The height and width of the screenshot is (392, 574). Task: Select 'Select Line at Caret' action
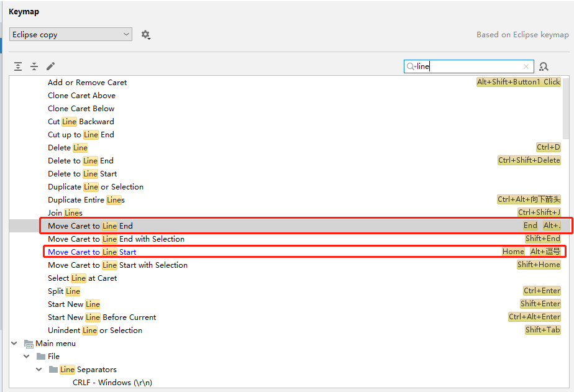click(83, 278)
